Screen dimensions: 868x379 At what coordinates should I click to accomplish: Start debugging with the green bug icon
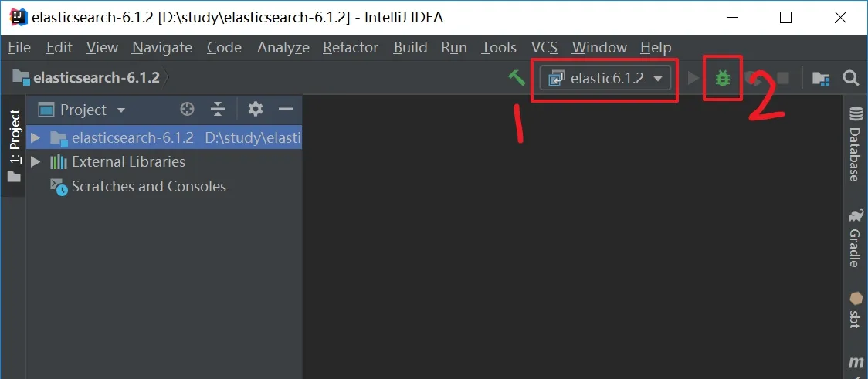pyautogui.click(x=722, y=78)
